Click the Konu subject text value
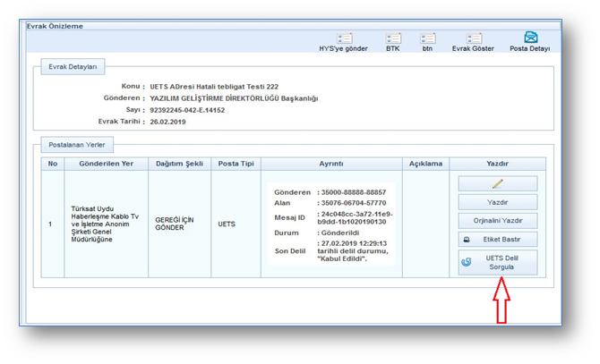 click(x=214, y=87)
